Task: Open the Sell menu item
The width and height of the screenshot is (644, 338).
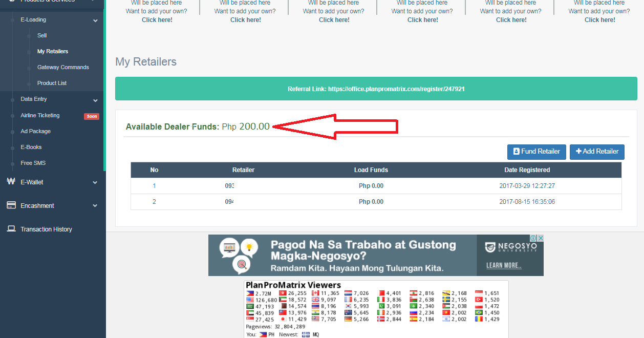Action: click(x=42, y=35)
